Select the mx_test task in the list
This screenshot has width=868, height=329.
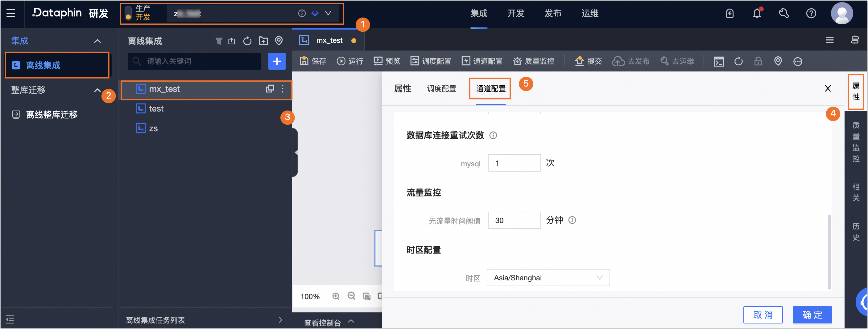tap(206, 89)
